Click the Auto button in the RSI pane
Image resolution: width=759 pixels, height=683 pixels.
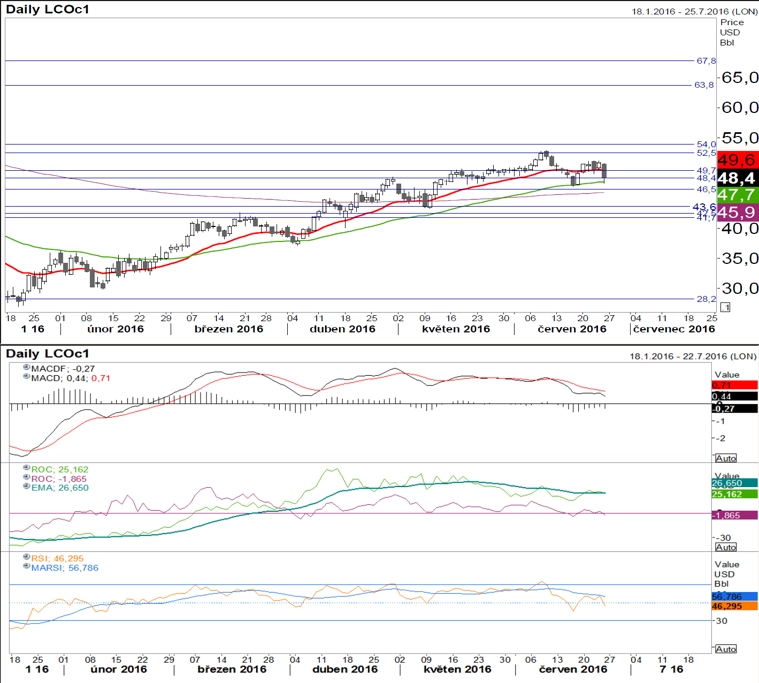pos(726,649)
